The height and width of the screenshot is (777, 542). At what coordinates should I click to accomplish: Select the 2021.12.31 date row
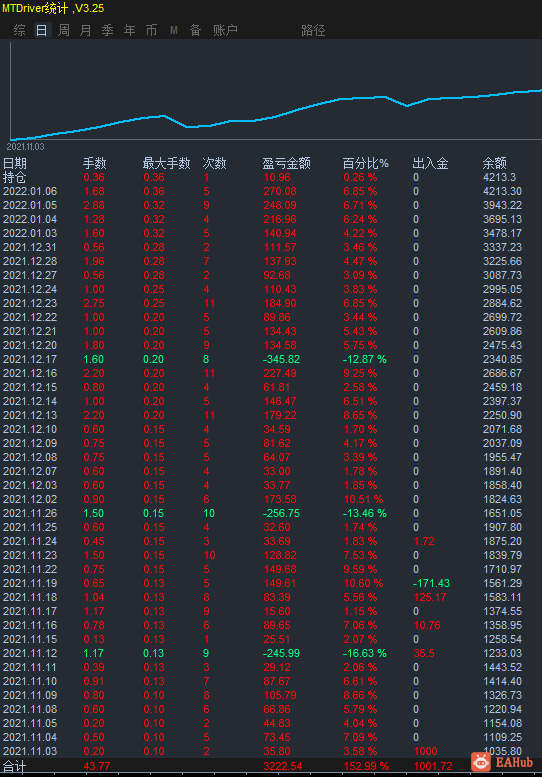30,247
